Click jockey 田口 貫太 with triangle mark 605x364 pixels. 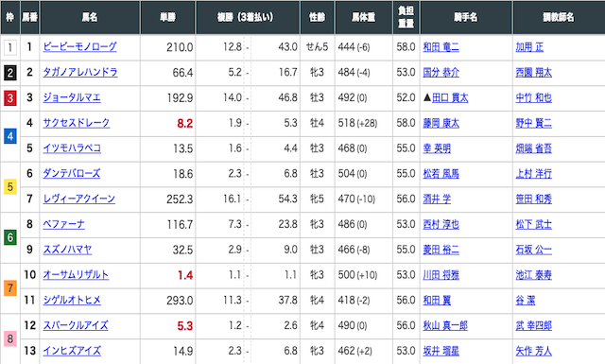point(445,98)
